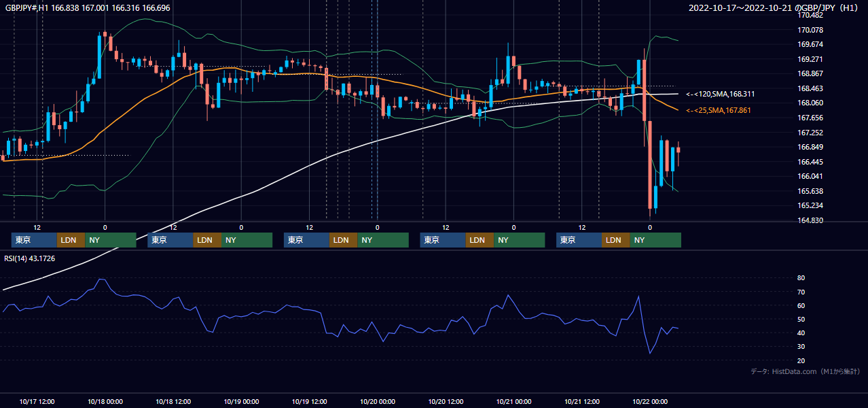Image resolution: width=868 pixels, height=408 pixels.
Task: Click price axis value 168.463
Action: coord(812,88)
